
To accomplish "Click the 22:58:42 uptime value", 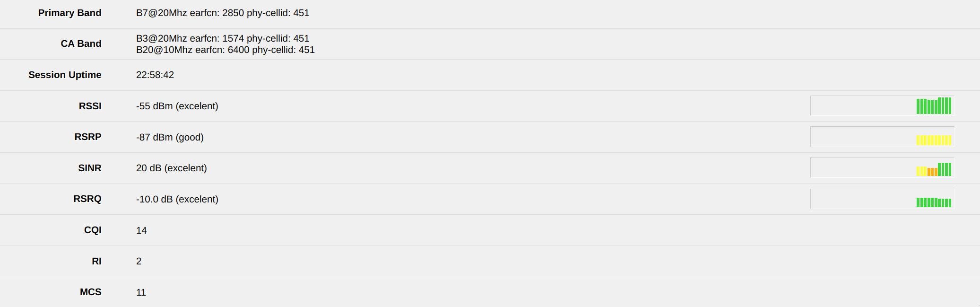I will coord(155,75).
